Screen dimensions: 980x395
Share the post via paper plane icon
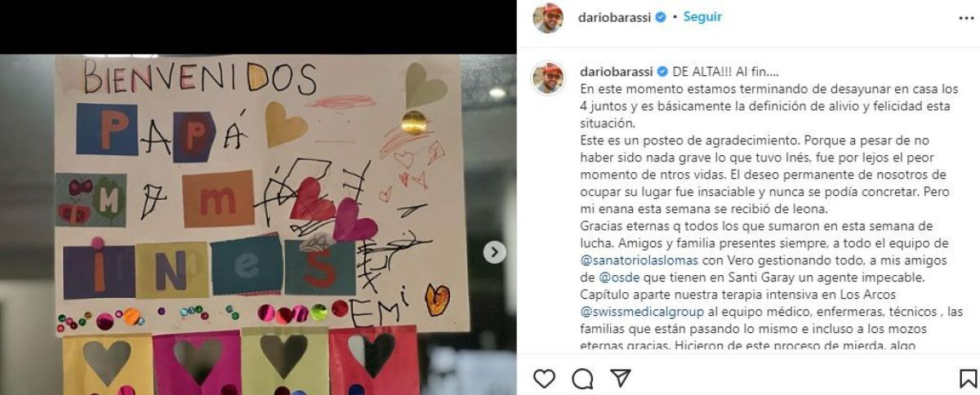coord(621,379)
